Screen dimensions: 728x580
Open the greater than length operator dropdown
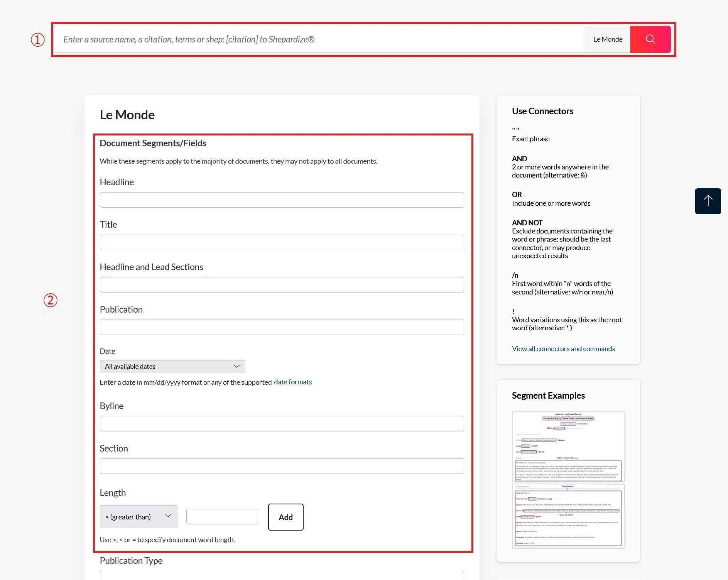pyautogui.click(x=139, y=517)
